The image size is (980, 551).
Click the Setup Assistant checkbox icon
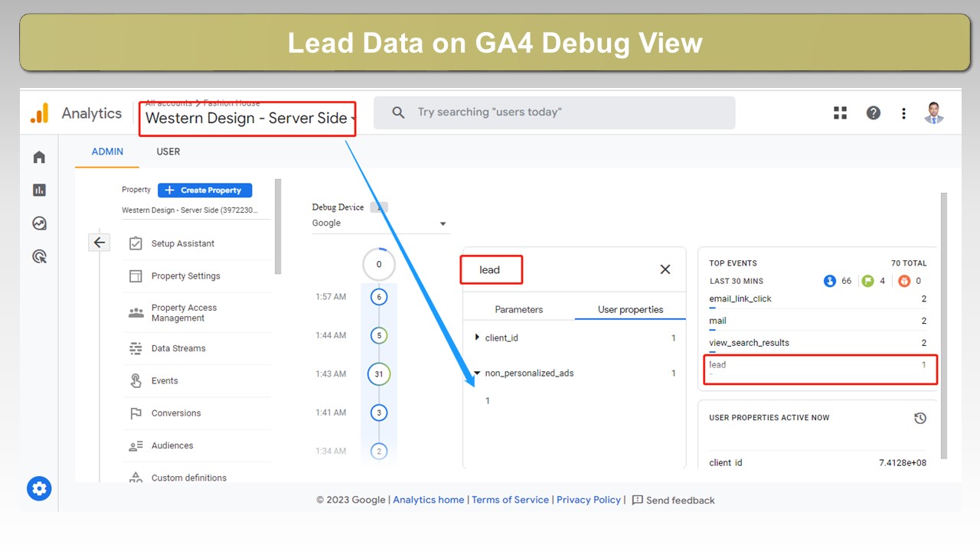(x=136, y=243)
